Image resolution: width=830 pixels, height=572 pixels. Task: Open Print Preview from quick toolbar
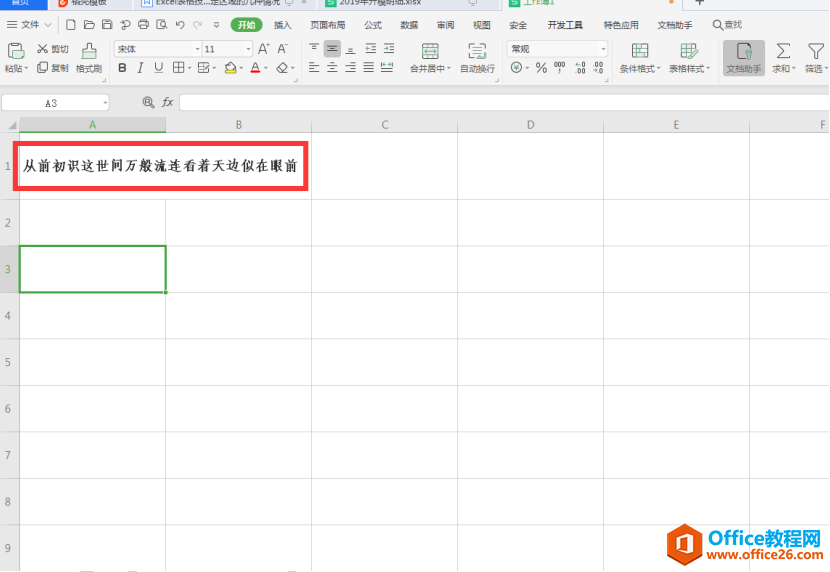click(161, 24)
